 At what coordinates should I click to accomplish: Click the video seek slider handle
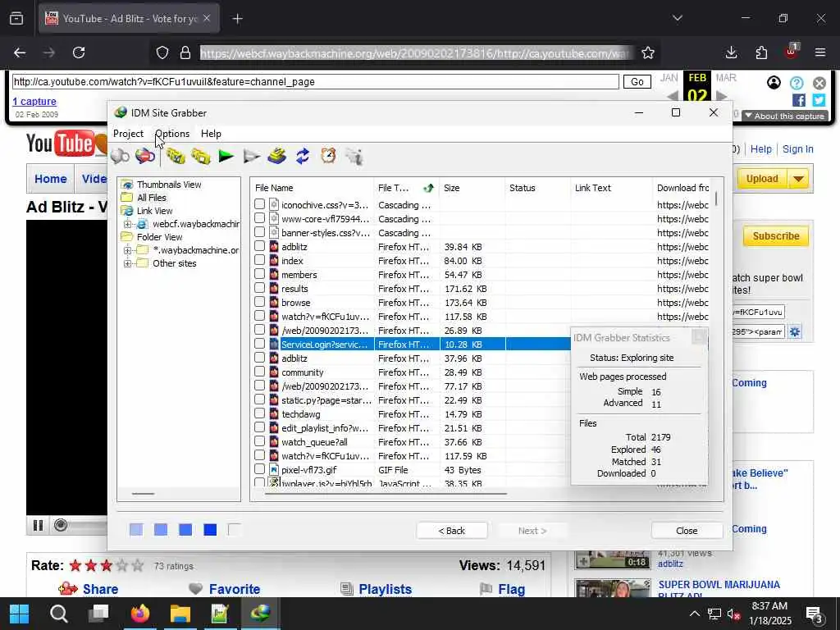coord(61,525)
